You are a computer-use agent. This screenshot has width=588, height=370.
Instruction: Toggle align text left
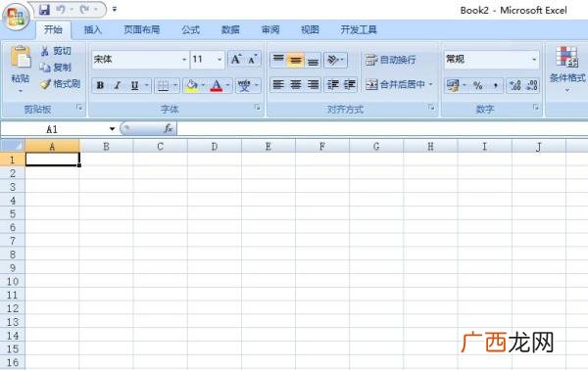coord(278,84)
